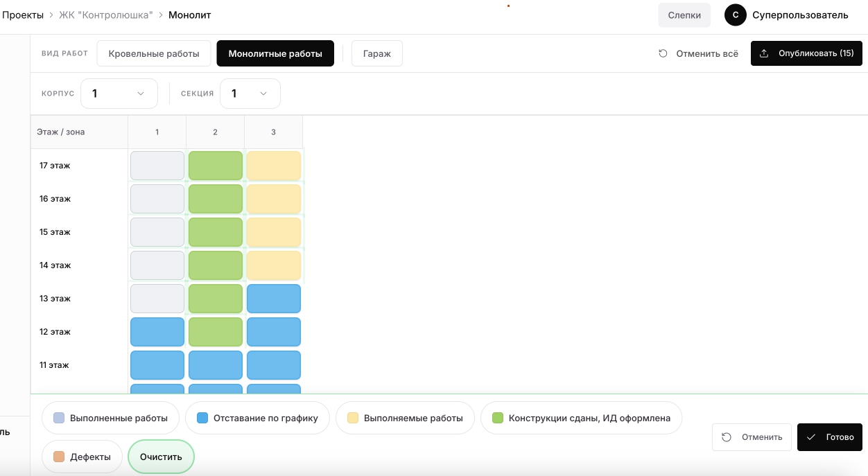
Task: Click the Суперпользователь avatar icon
Action: coord(736,15)
